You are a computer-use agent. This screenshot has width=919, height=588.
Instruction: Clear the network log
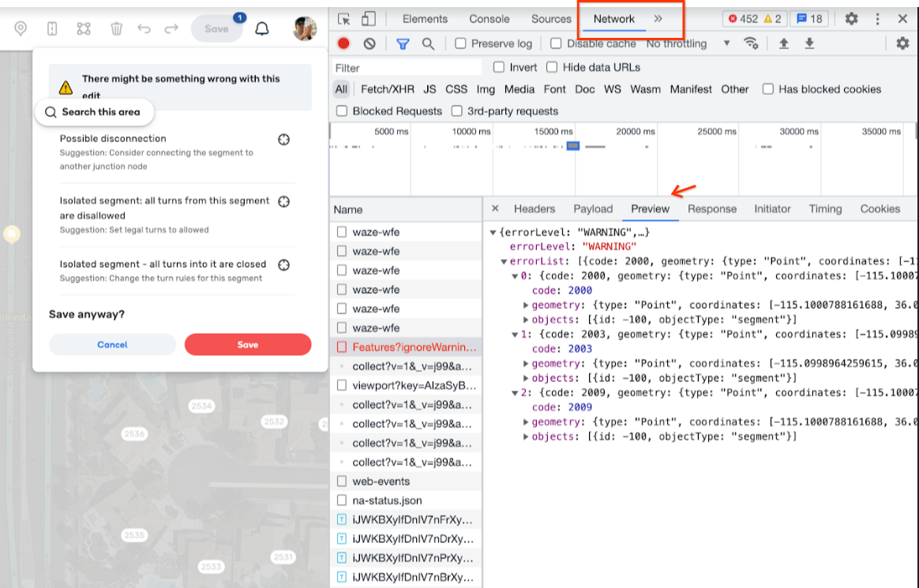pyautogui.click(x=369, y=43)
